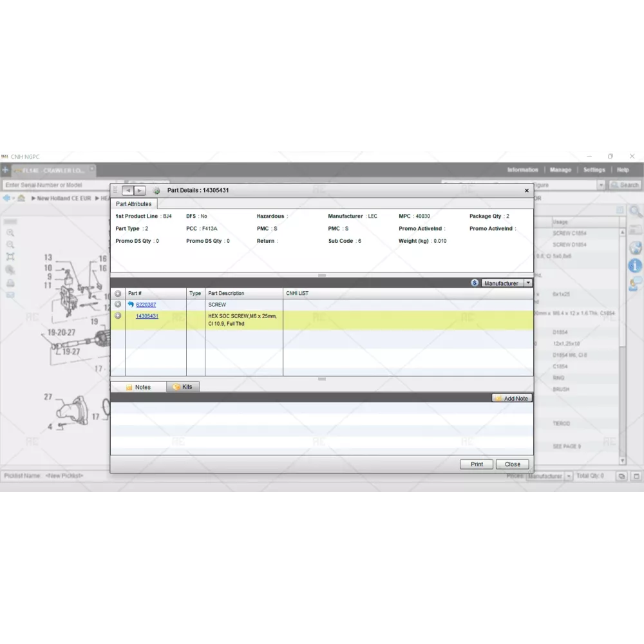
Task: Go to previous part using back arrow
Action: (x=128, y=191)
